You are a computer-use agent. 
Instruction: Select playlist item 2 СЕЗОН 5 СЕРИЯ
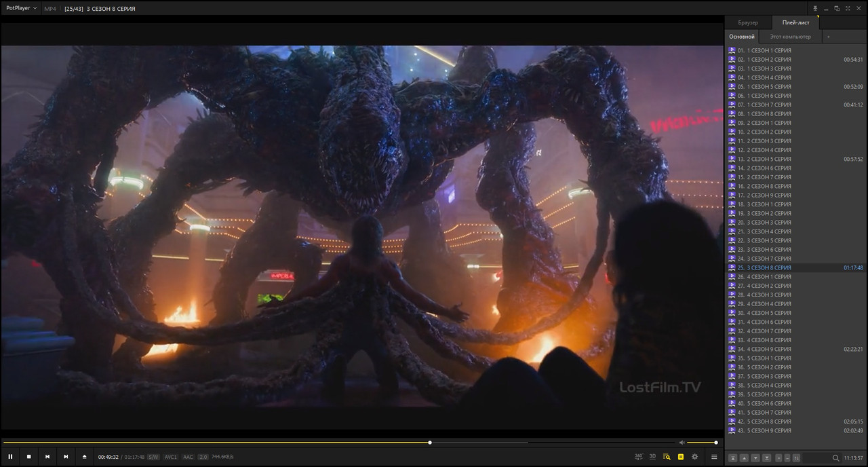[x=795, y=159]
